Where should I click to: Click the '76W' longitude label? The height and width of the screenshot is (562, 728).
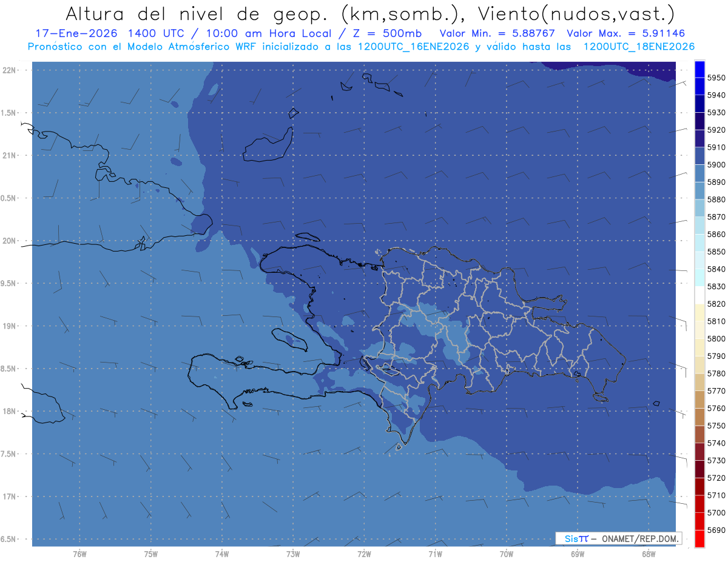pos(79,554)
